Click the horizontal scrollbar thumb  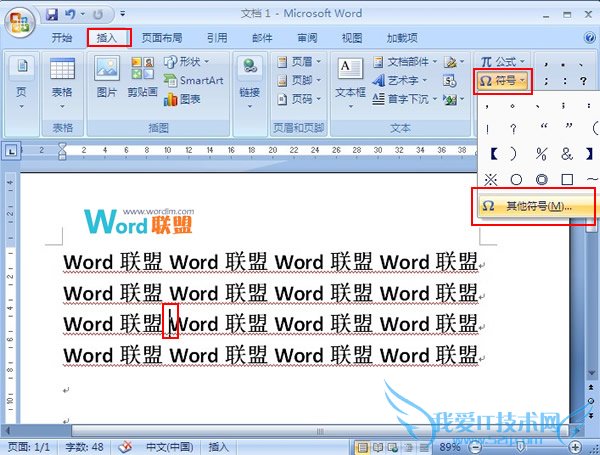pyautogui.click(x=320, y=432)
